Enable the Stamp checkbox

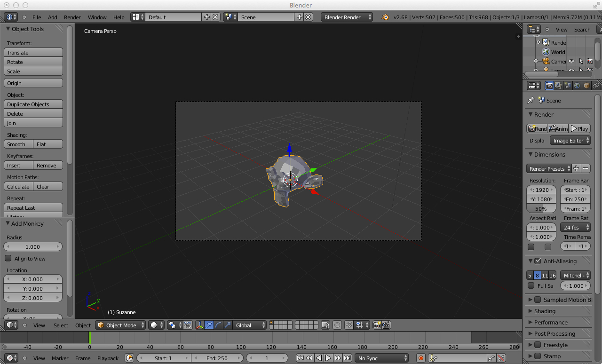pos(538,356)
